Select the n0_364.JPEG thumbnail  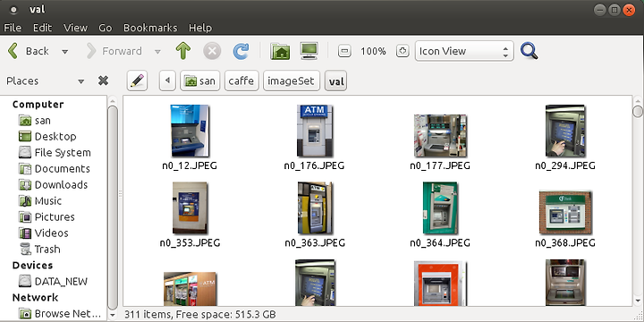coord(440,208)
